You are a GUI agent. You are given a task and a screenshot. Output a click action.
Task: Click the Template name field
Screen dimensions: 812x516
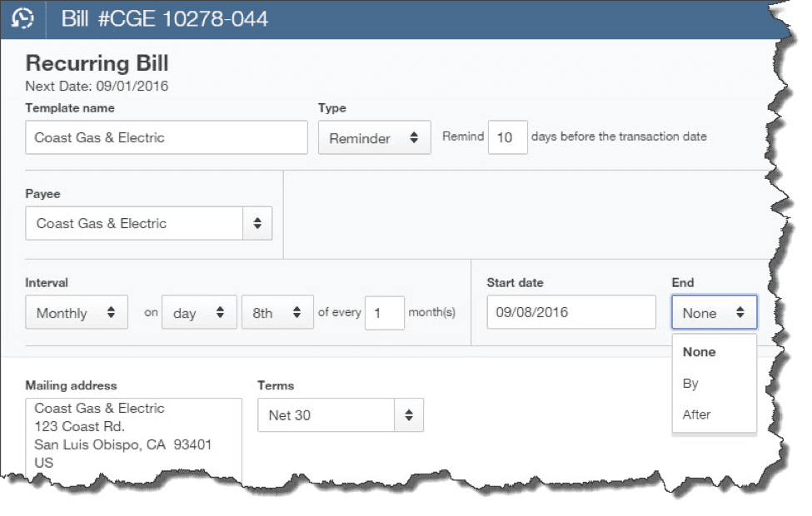[x=165, y=137]
